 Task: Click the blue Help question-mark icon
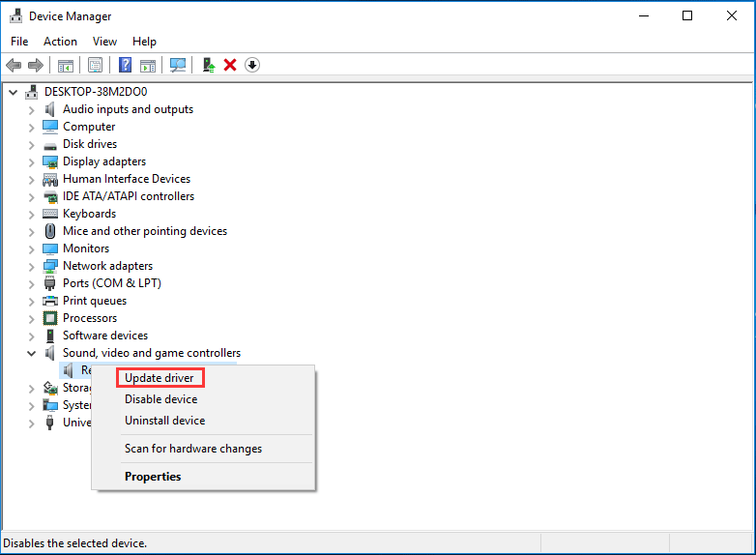(126, 65)
